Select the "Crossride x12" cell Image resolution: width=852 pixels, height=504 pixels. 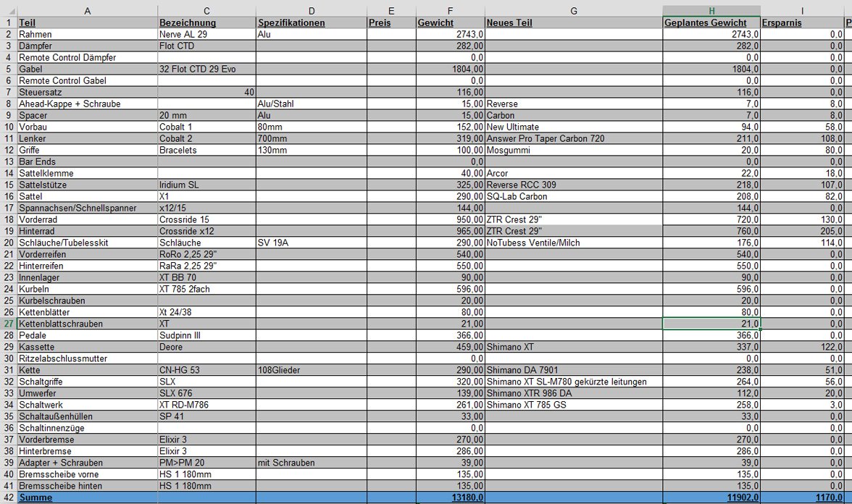click(206, 232)
